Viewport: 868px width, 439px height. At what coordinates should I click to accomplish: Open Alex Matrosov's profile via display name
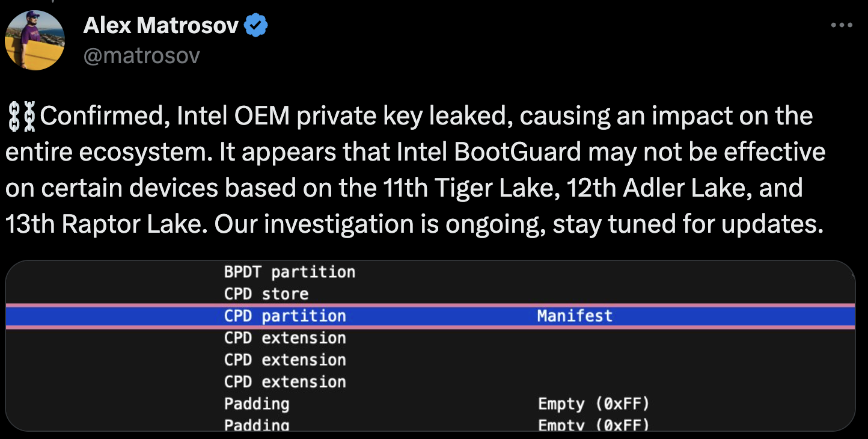(162, 25)
